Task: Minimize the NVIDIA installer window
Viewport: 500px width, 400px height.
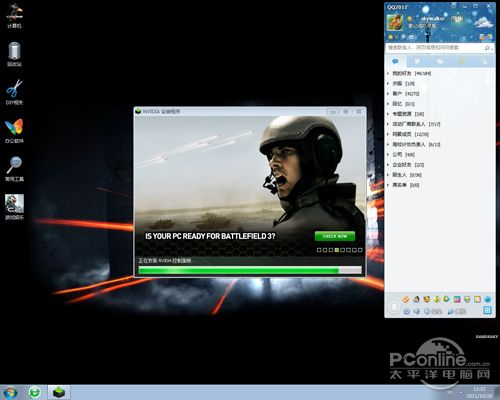Action: point(333,111)
